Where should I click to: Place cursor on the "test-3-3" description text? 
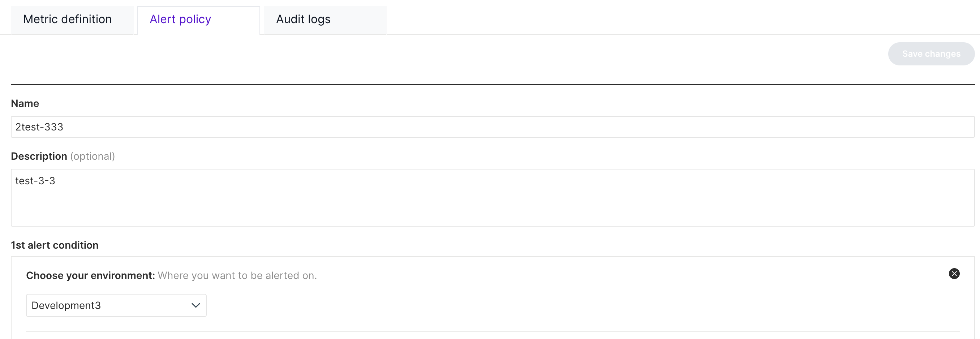35,181
